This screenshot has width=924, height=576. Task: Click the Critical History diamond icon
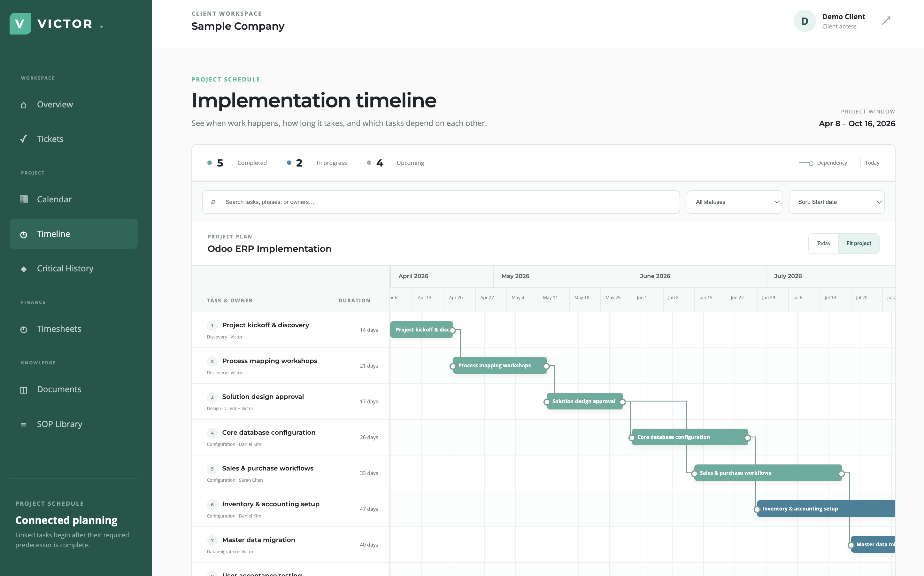pos(24,269)
